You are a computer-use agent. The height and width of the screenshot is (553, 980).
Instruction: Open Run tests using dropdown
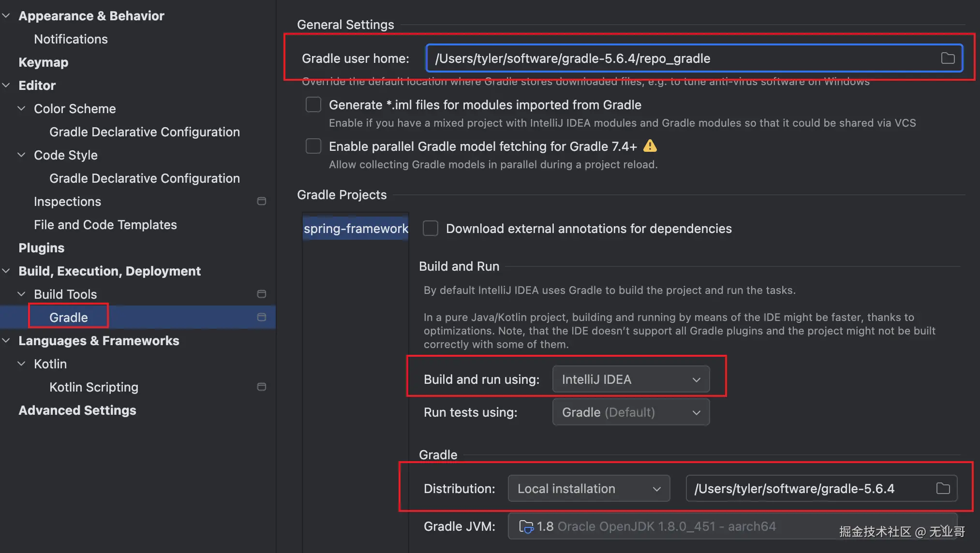[631, 412]
